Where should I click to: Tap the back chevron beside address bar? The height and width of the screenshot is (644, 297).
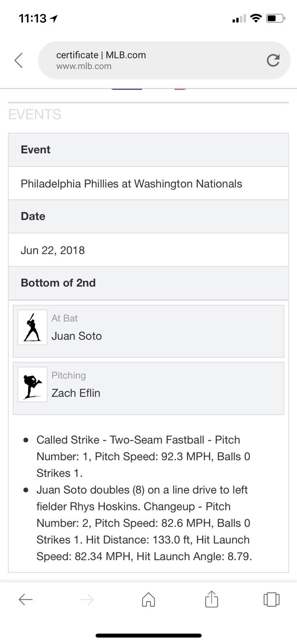pos(19,60)
